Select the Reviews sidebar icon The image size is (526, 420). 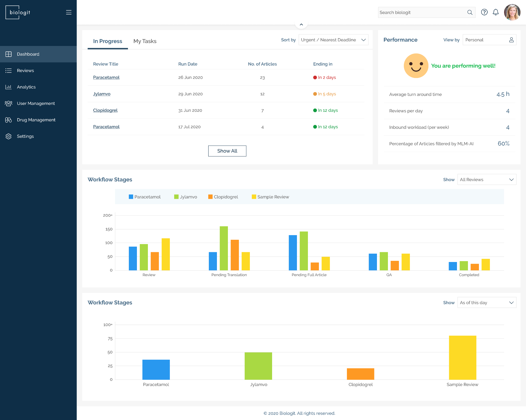coord(9,70)
